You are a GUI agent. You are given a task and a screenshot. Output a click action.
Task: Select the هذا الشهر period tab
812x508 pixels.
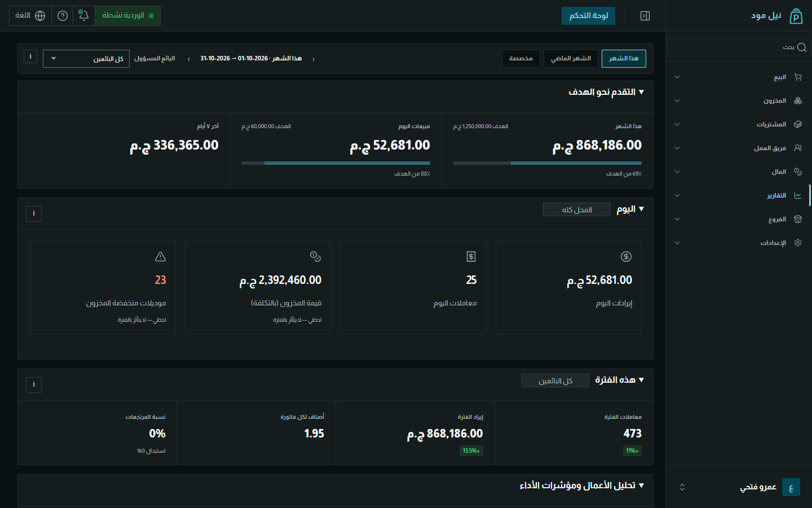624,59
